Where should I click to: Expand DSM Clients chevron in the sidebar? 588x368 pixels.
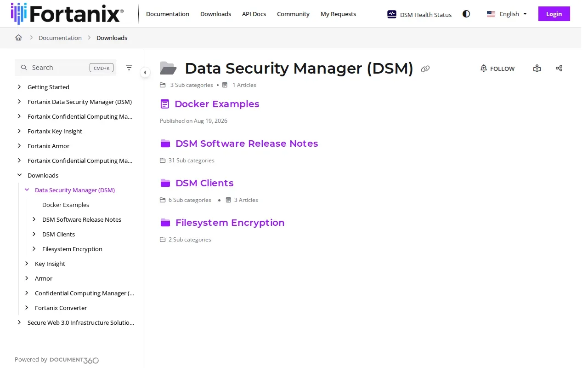point(34,234)
